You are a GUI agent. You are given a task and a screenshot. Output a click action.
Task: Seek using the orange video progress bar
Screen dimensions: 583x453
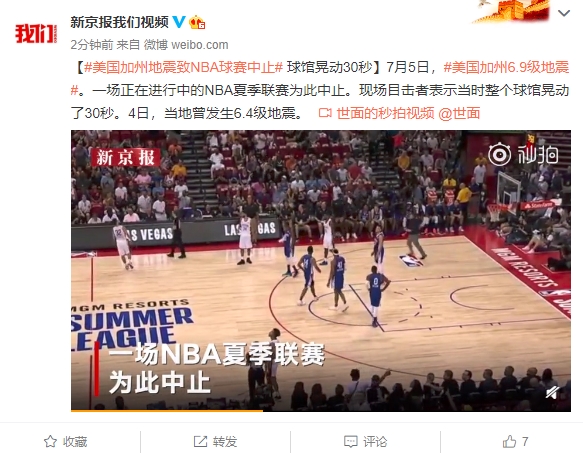321,411
